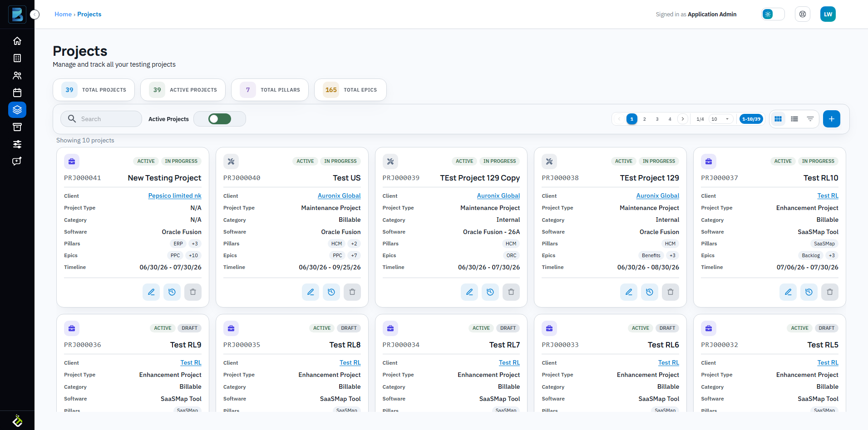Open the page size dropdown showing 10
The height and width of the screenshot is (430, 868).
click(x=721, y=119)
